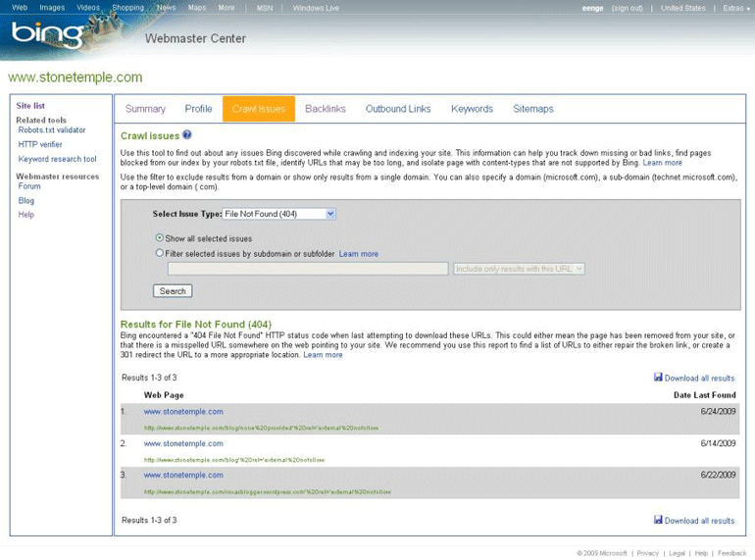The height and width of the screenshot is (560, 755).
Task: Open Videos in top navigation
Action: tap(88, 8)
